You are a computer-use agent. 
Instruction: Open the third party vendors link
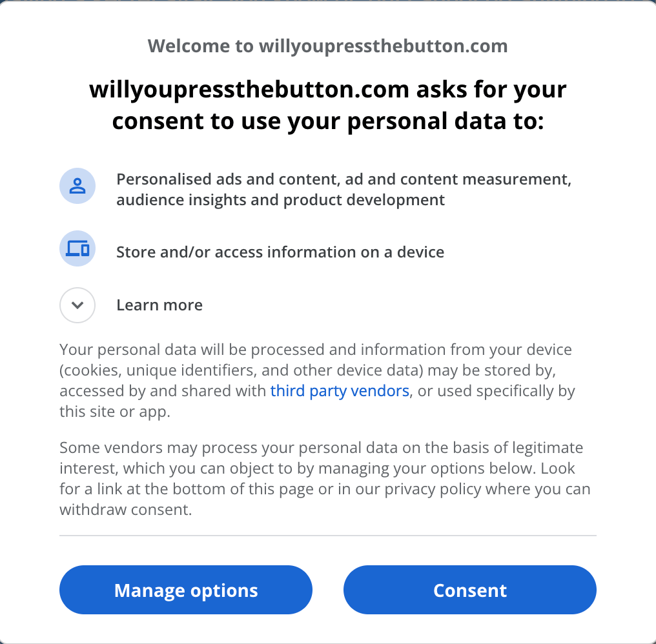(x=340, y=391)
